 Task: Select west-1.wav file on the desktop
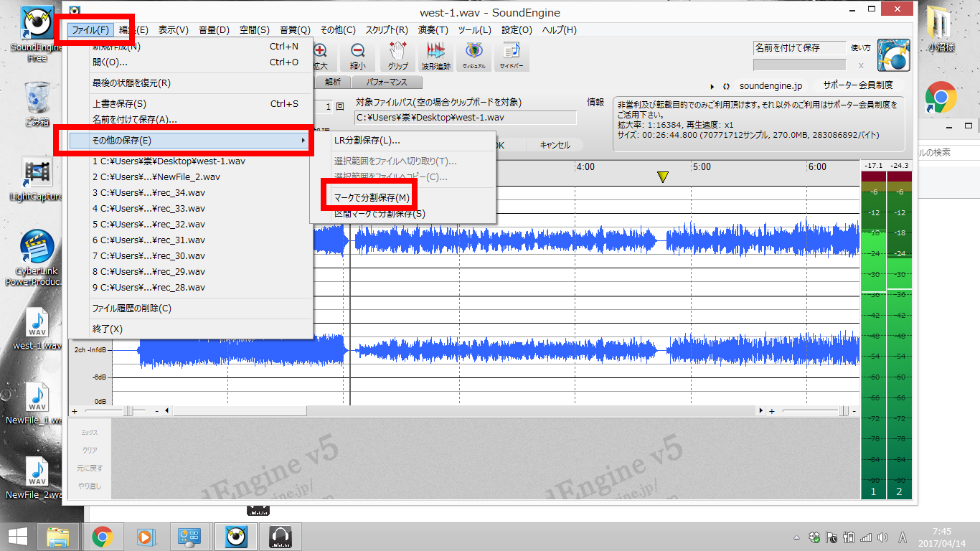tap(37, 330)
